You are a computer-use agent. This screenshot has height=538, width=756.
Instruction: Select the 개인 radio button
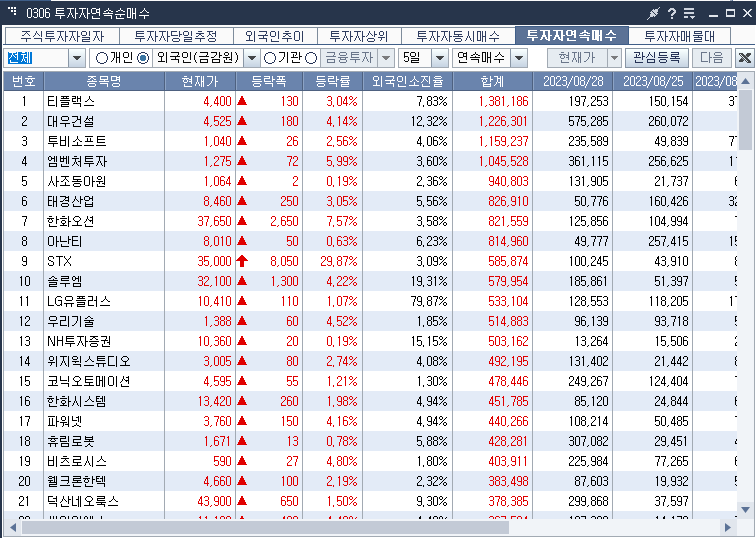point(102,58)
